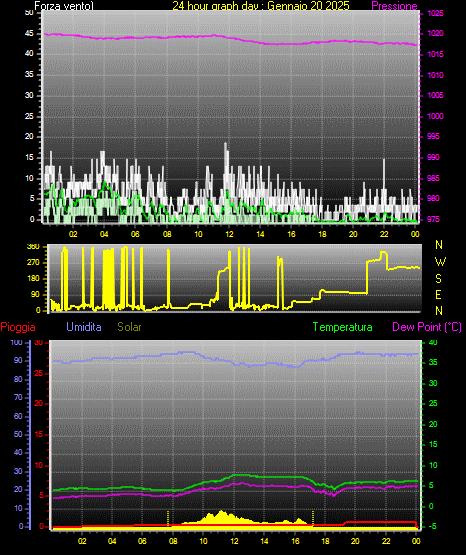Select the 60 humidity axis value
The height and width of the screenshot is (555, 466).
(x=18, y=416)
